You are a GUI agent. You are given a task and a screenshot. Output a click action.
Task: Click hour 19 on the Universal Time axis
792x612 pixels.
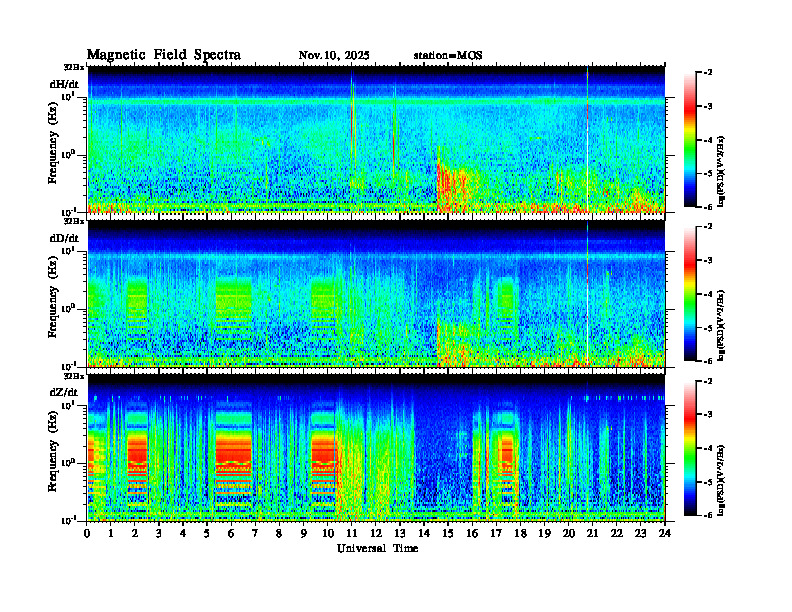544,533
